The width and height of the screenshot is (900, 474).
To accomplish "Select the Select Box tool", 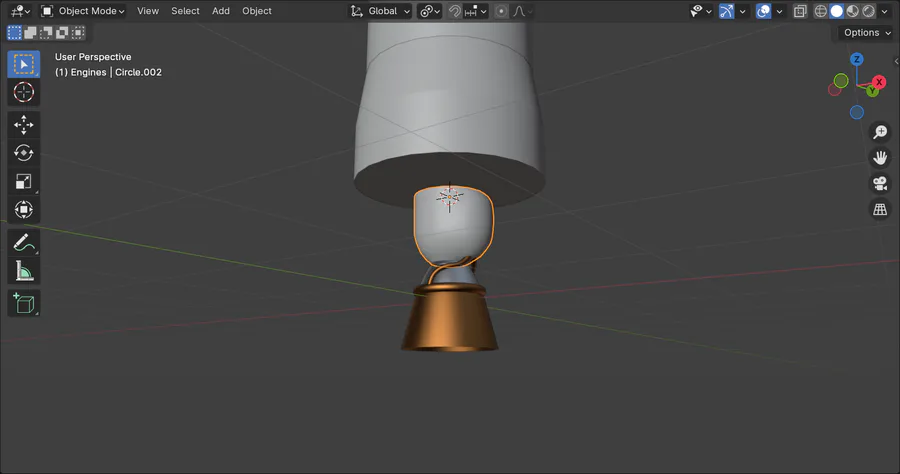I will (x=24, y=64).
